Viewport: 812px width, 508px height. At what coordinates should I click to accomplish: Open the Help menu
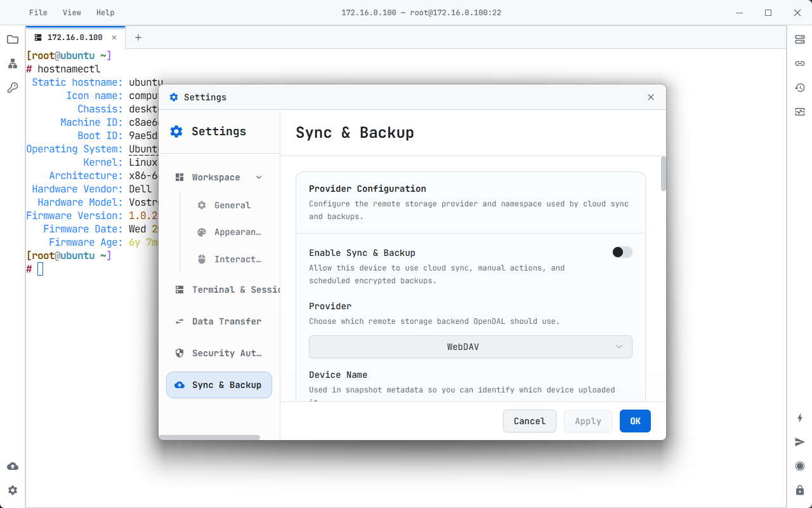pyautogui.click(x=105, y=13)
